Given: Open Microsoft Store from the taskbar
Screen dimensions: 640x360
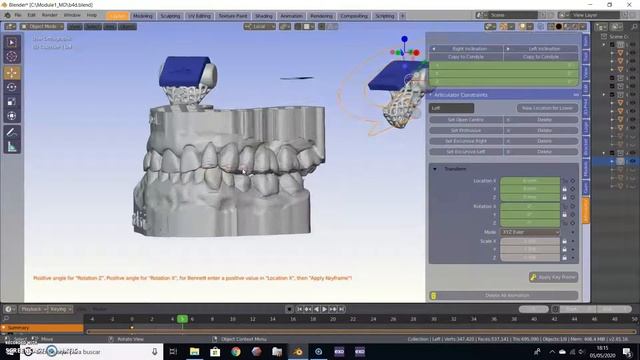Looking at the screenshot, I should coord(215,351).
